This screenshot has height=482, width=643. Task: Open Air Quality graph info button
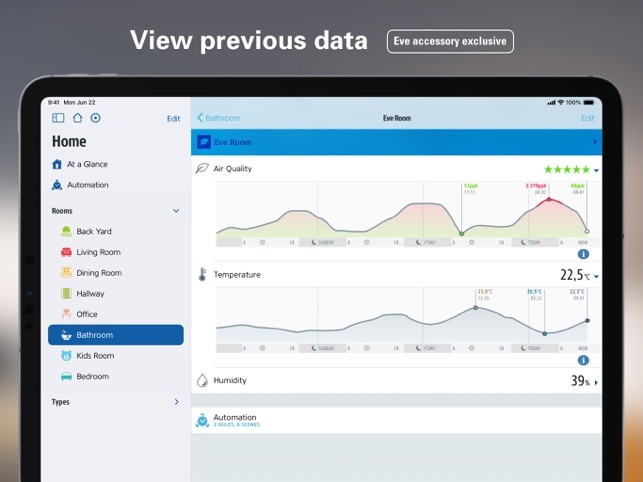pos(583,254)
